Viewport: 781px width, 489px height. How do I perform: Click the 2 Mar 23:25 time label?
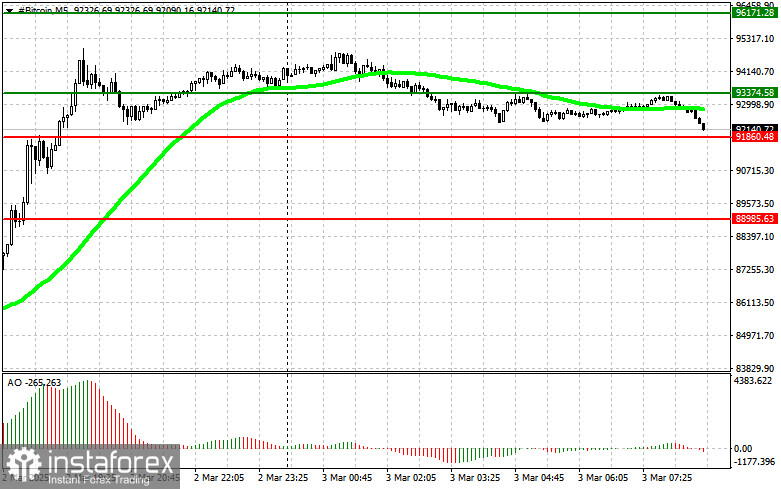tap(283, 478)
